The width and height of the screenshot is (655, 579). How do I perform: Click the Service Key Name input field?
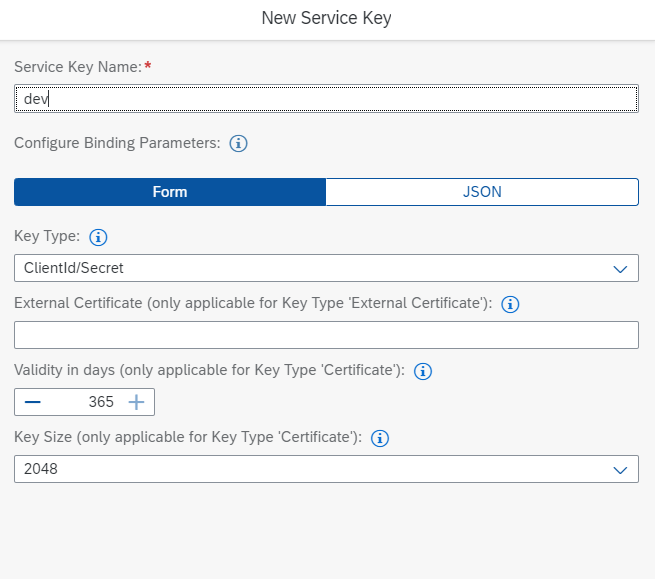coord(326,99)
